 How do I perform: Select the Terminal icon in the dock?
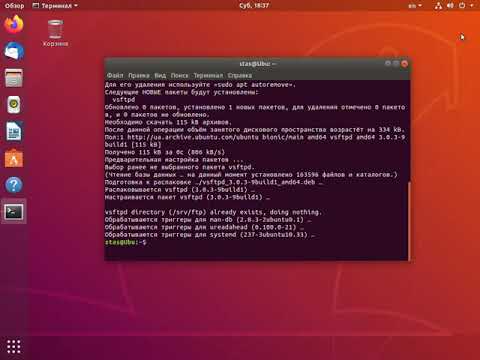pos(14,212)
